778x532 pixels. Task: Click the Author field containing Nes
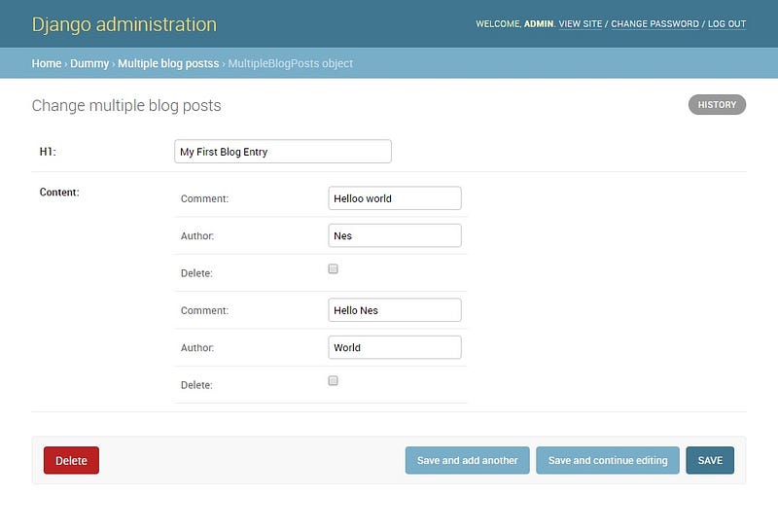pyautogui.click(x=395, y=235)
